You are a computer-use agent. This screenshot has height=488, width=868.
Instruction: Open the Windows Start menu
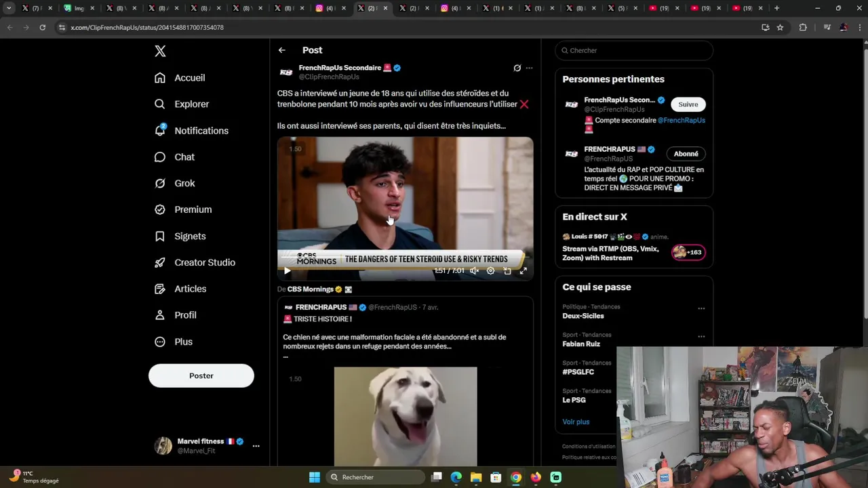(315, 477)
